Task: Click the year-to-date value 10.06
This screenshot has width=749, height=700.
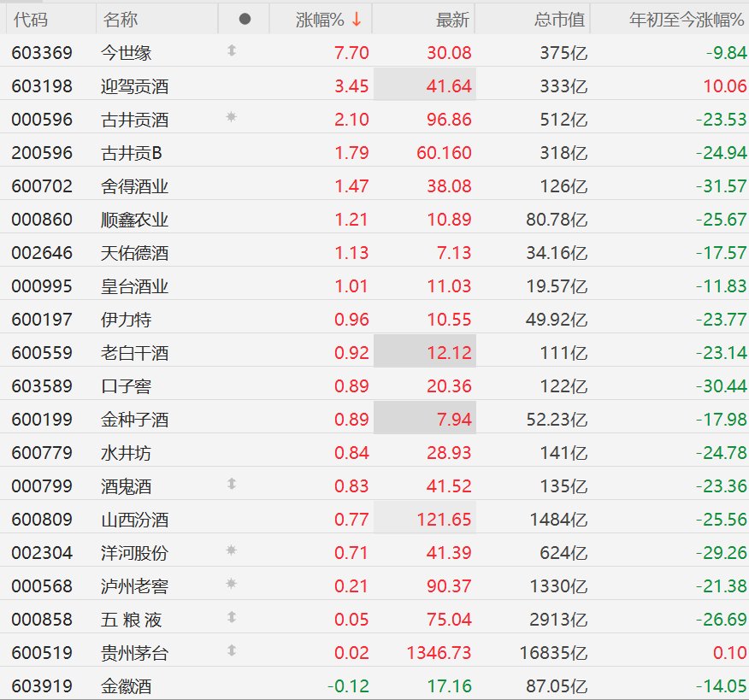Action: (725, 86)
